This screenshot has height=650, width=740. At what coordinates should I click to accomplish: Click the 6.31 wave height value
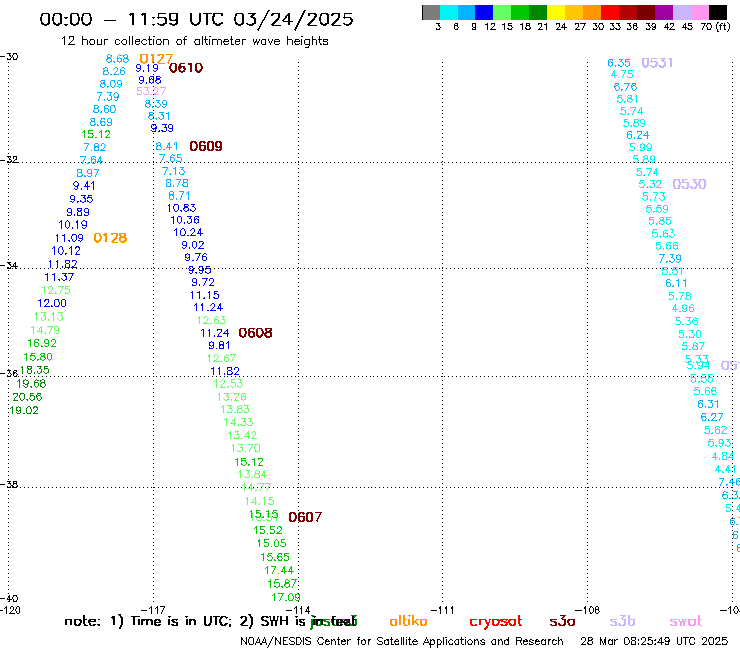click(x=708, y=404)
